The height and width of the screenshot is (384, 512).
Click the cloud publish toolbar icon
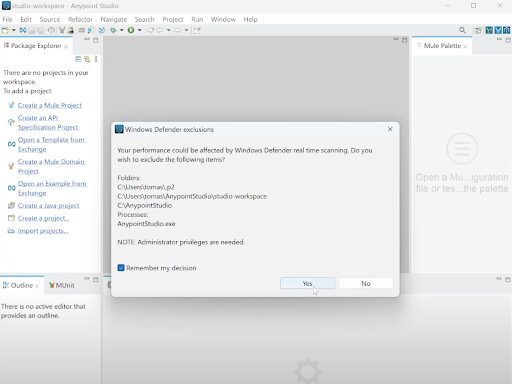pos(51,30)
